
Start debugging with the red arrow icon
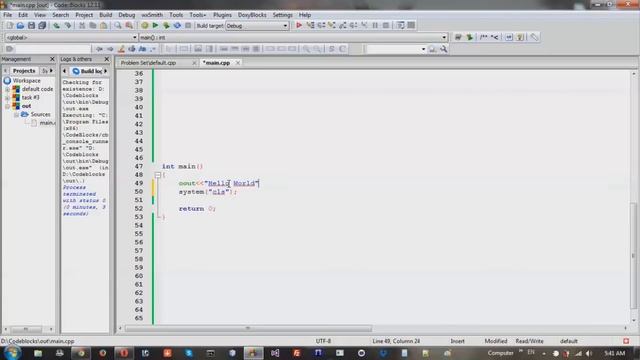(x=299, y=26)
